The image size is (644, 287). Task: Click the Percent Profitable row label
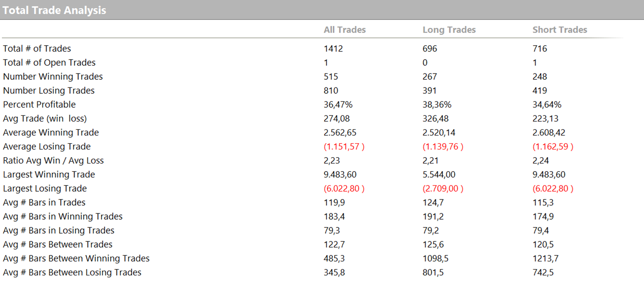pos(39,104)
